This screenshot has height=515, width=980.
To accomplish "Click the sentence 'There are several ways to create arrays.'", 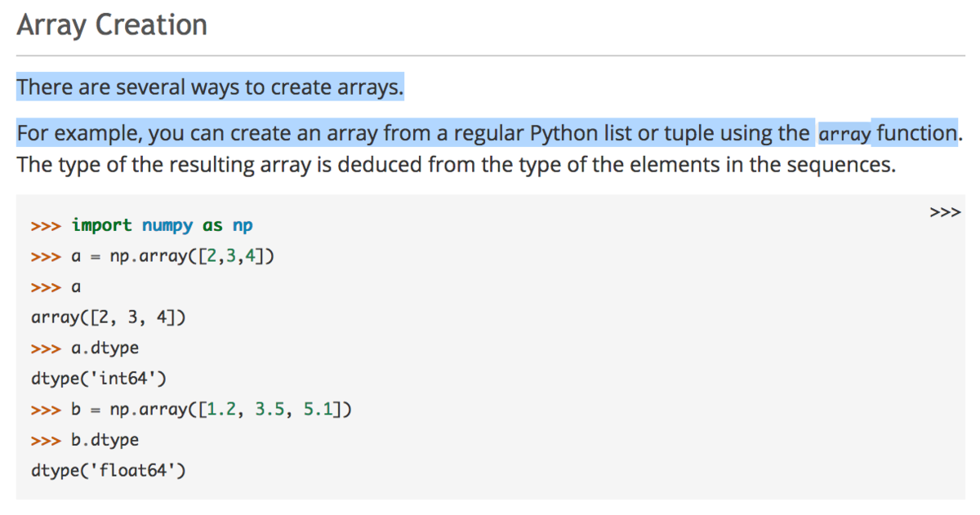I will (210, 87).
